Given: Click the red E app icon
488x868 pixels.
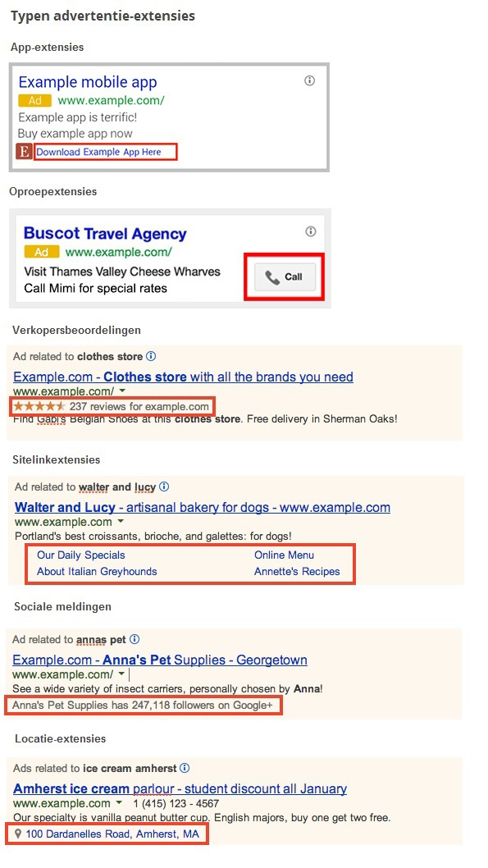Looking at the screenshot, I should (23, 152).
